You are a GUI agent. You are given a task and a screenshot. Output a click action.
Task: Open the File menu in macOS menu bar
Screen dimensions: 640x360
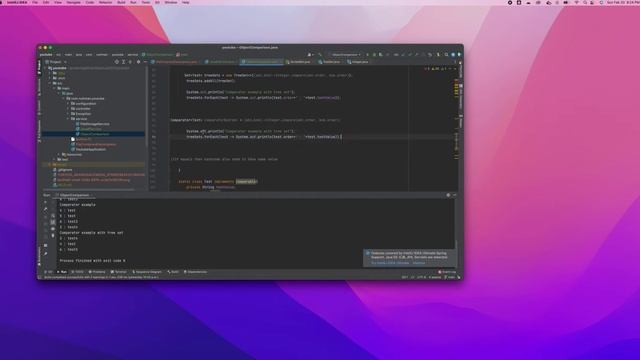(x=35, y=2)
